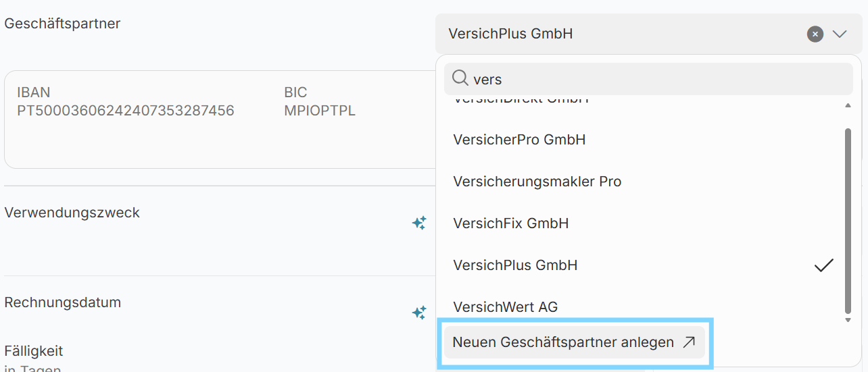Click the IBAN number PT500036...
The height and width of the screenshot is (372, 868).
pos(126,111)
